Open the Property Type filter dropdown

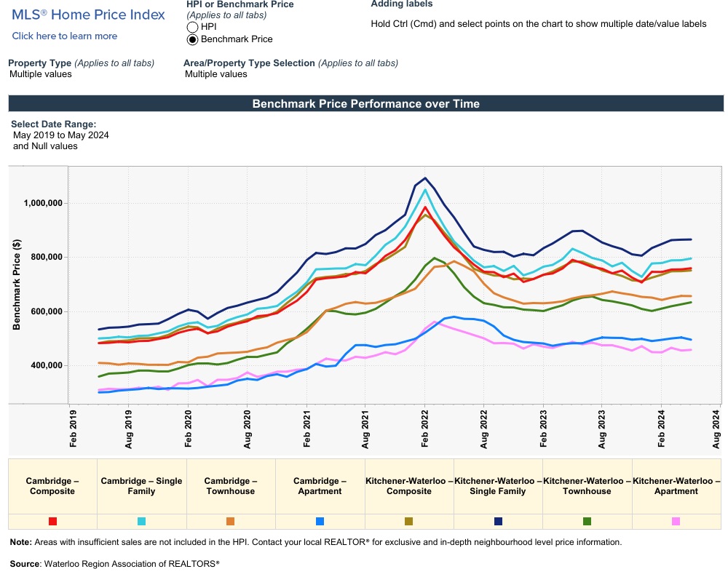(41, 74)
